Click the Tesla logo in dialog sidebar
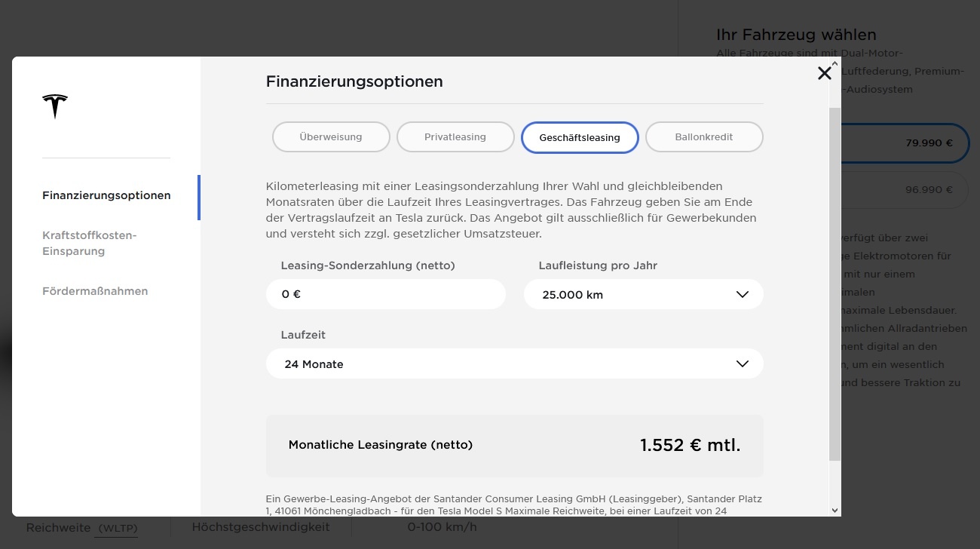The width and height of the screenshot is (980, 549). tap(54, 106)
